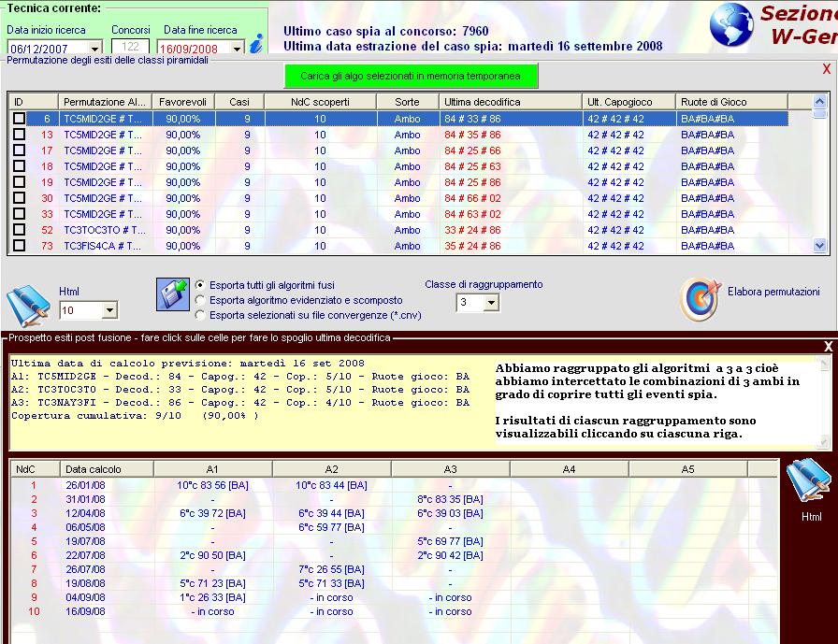Click cell '10°c 83 44 [BA]' in column A2
Screen dimensions: 838x644
331,485
